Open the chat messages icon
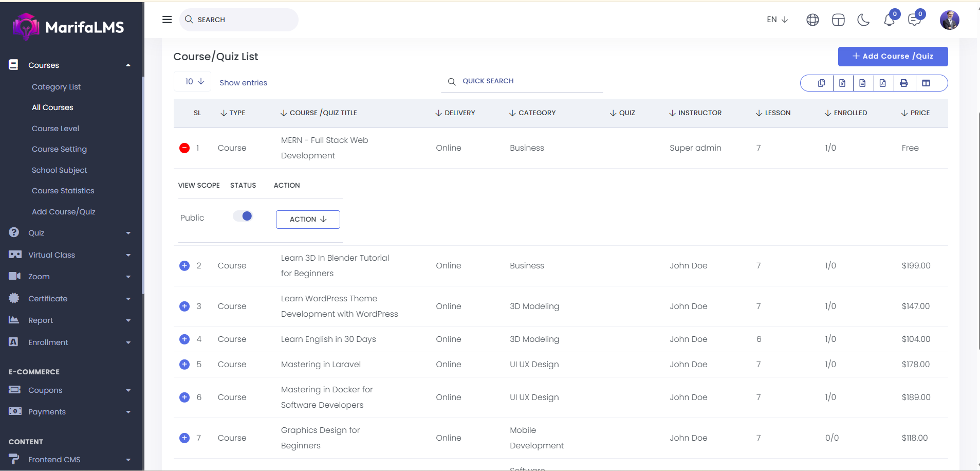The width and height of the screenshot is (980, 471). [914, 20]
